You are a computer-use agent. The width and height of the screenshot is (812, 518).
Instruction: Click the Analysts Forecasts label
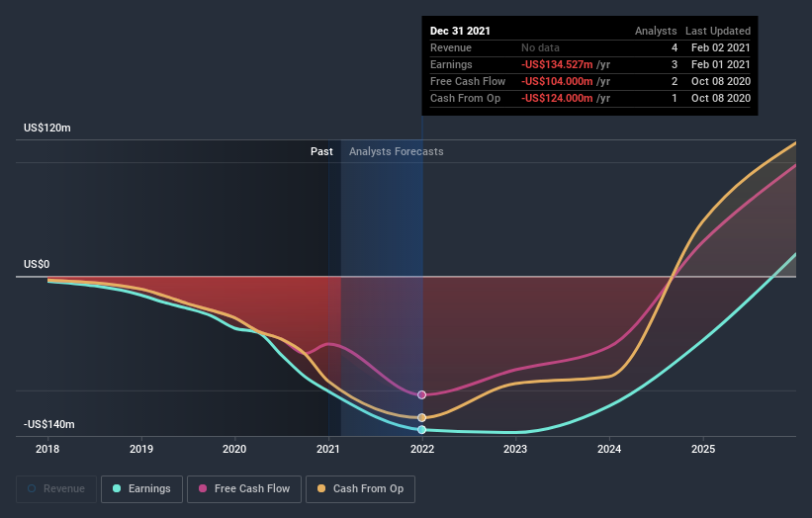point(397,151)
